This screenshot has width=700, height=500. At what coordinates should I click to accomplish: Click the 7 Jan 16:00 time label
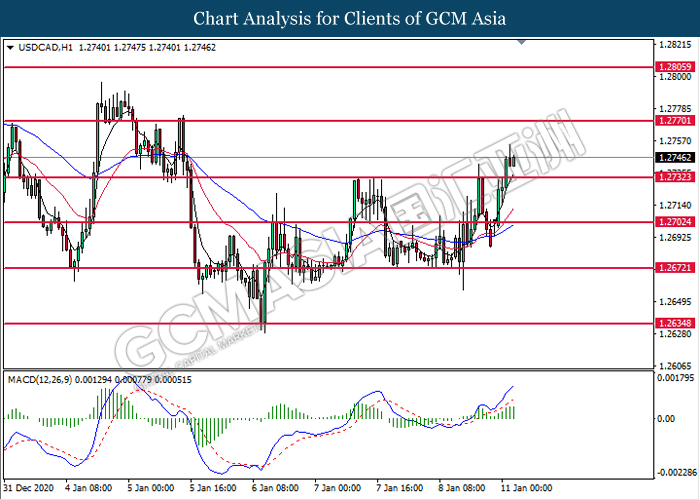(x=400, y=488)
